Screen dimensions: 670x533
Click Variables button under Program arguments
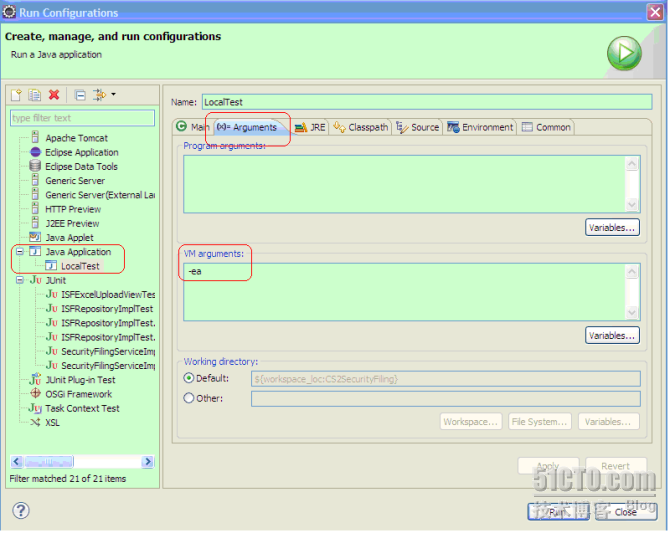click(x=612, y=228)
